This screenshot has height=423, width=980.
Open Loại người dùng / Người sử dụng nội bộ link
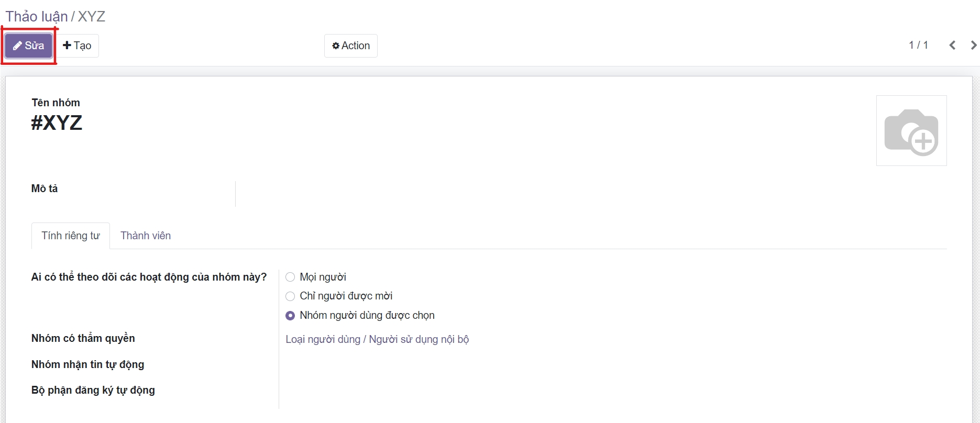(377, 339)
